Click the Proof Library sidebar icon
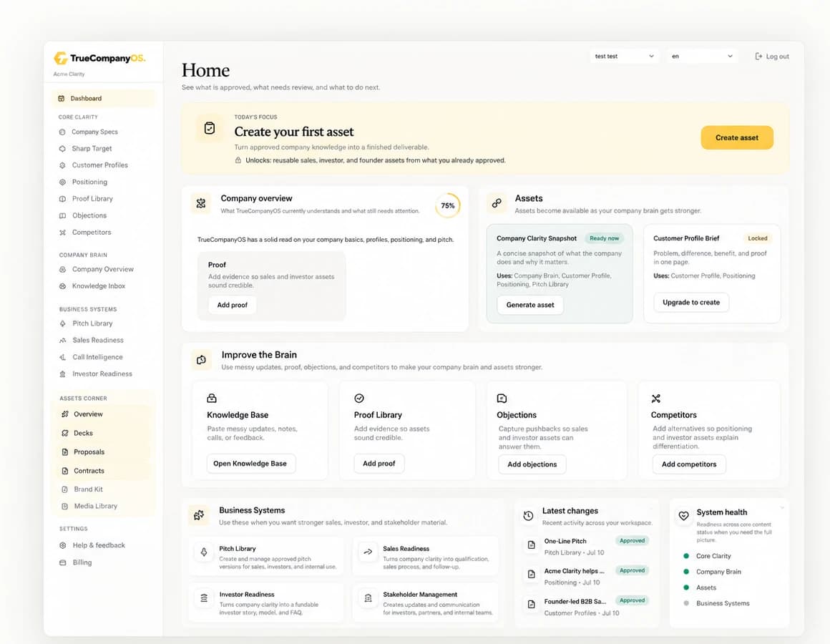830x644 pixels. (x=62, y=199)
